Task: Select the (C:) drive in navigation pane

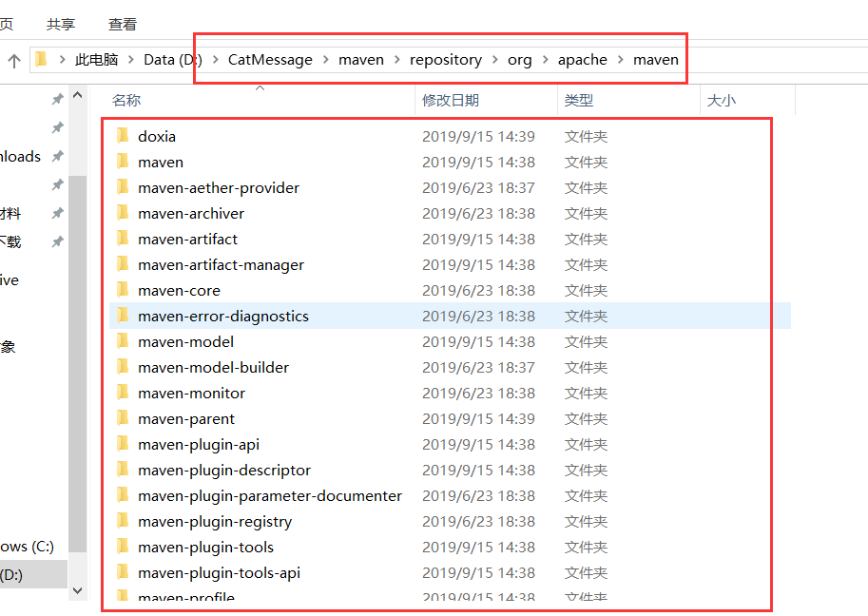Action: pyautogui.click(x=28, y=547)
